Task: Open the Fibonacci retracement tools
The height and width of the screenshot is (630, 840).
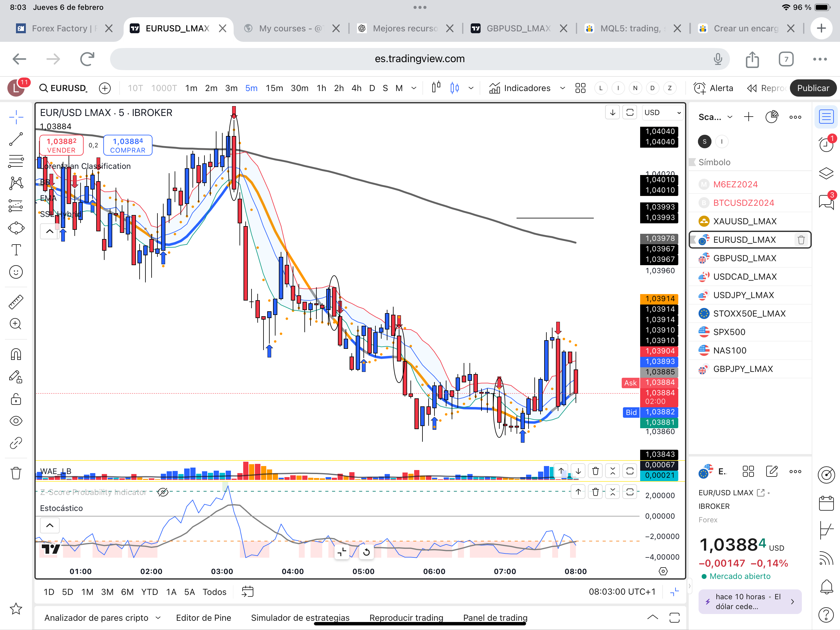Action: 16,161
